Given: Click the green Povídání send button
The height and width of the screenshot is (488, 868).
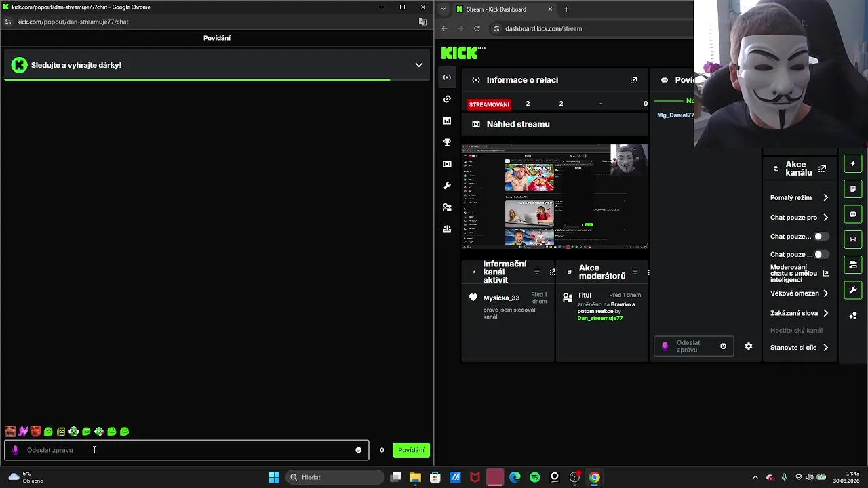Looking at the screenshot, I should [411, 450].
